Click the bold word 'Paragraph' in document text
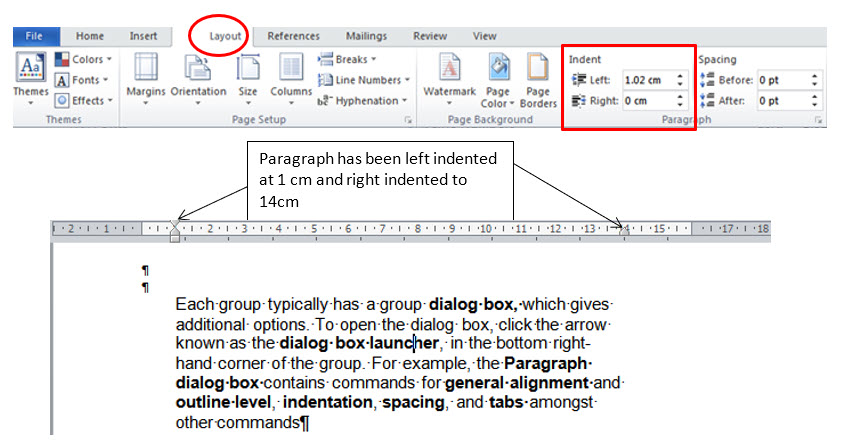Image resolution: width=844 pixels, height=448 pixels. coord(546,363)
